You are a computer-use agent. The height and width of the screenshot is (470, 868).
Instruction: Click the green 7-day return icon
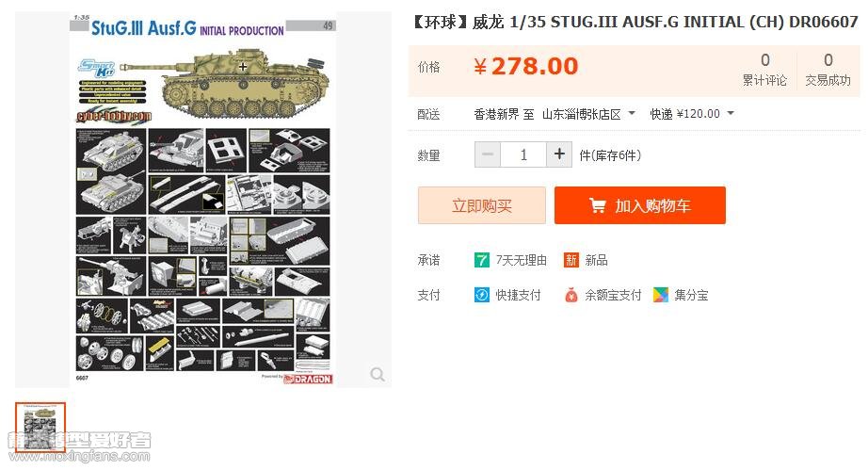point(482,260)
